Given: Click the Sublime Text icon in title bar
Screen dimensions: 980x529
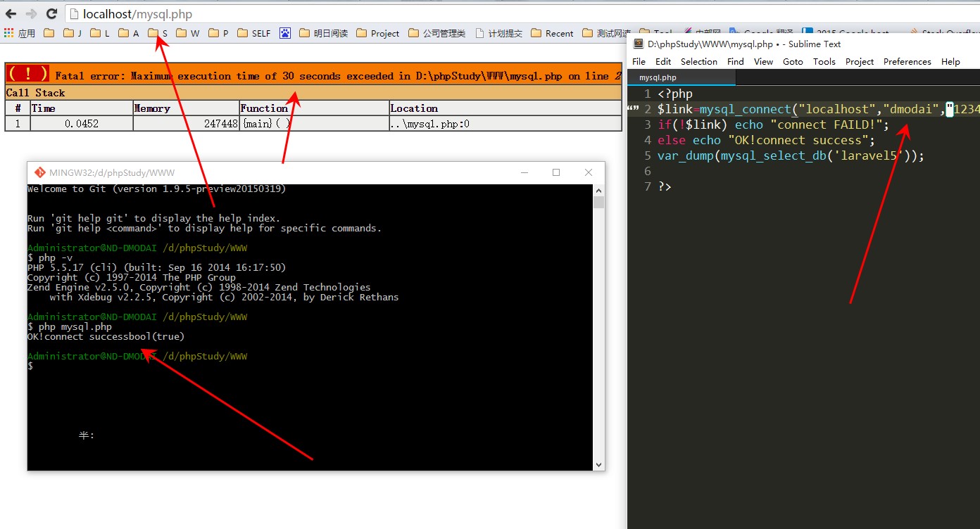Looking at the screenshot, I should click(x=639, y=44).
